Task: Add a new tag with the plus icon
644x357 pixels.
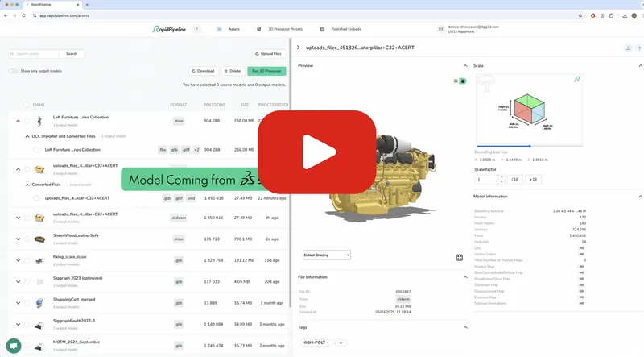Action: tap(341, 342)
